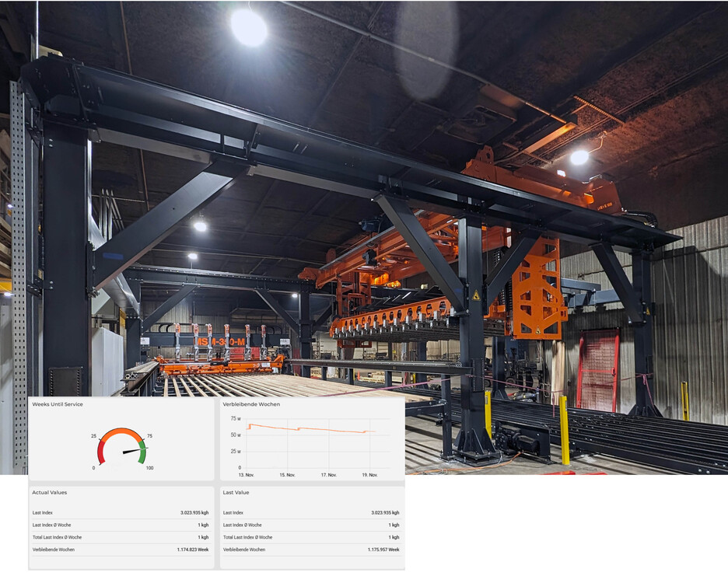
Task: Click the yellow warning triangle on the black column
Action: click(476, 295)
